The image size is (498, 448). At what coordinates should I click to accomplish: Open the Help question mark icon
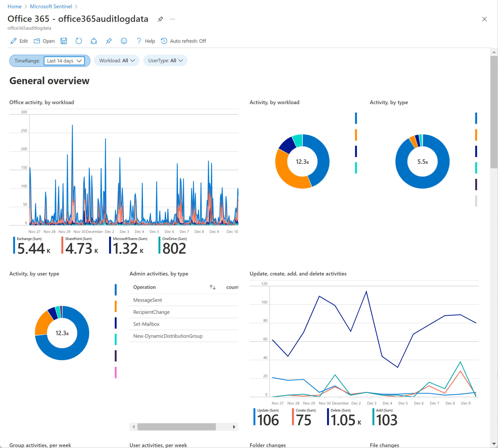pyautogui.click(x=139, y=41)
